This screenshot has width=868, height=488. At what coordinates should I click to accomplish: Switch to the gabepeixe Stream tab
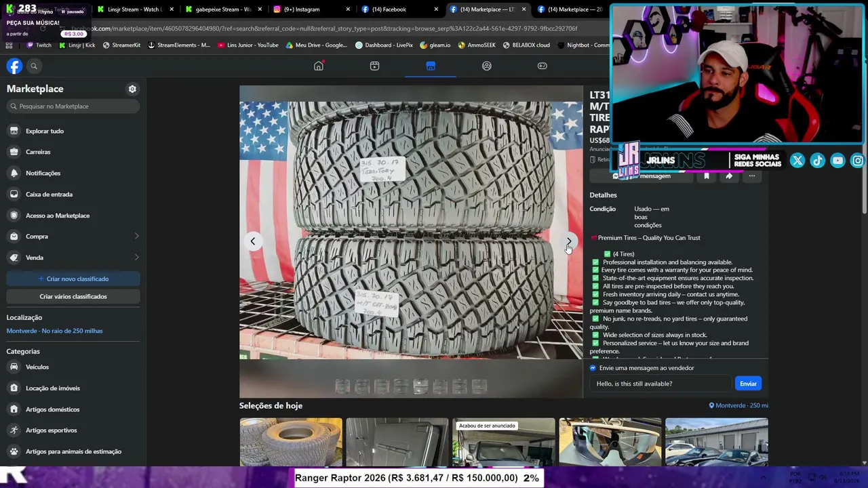224,9
